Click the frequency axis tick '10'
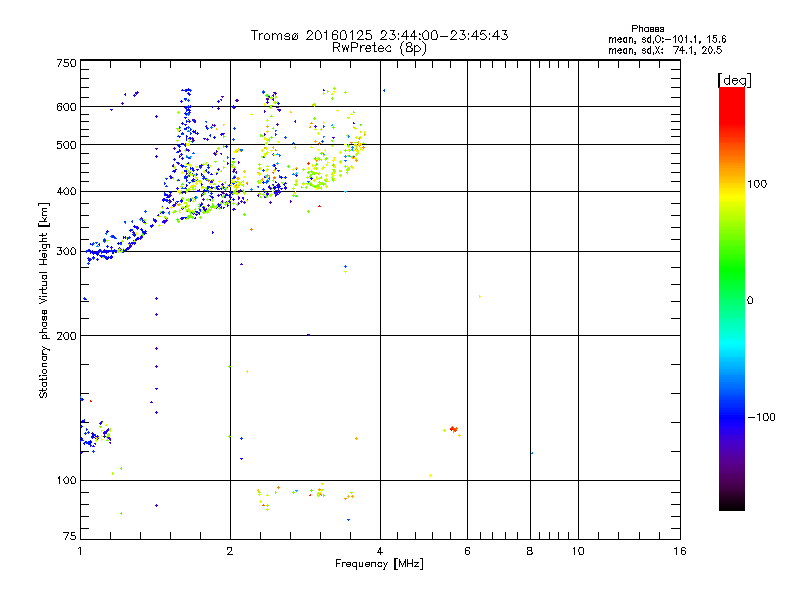 578,551
